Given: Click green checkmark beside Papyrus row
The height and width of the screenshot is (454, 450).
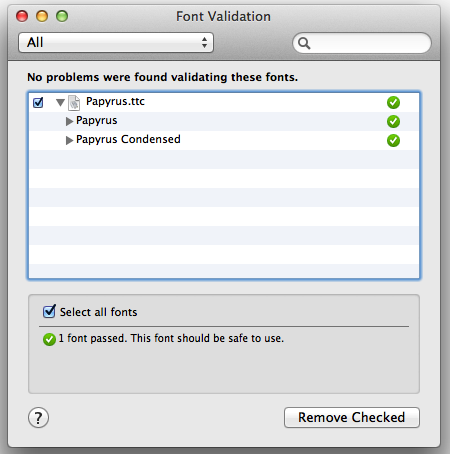Looking at the screenshot, I should pos(393,121).
